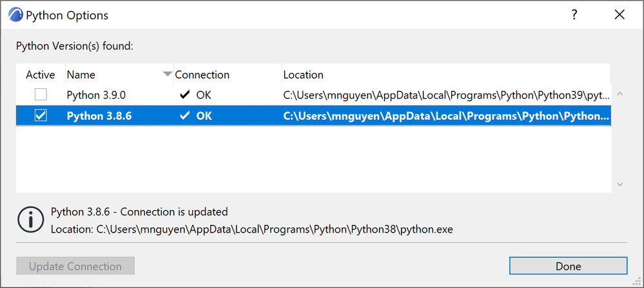Screen dimensions: 644x288
Task: Enable the Python 3.9.0 Active checkbox
Action: [x=41, y=95]
